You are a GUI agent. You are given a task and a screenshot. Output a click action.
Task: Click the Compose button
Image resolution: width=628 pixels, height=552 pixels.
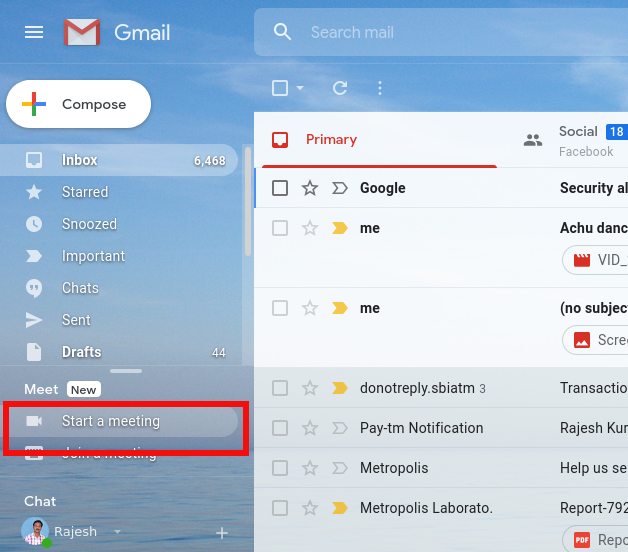(x=78, y=104)
